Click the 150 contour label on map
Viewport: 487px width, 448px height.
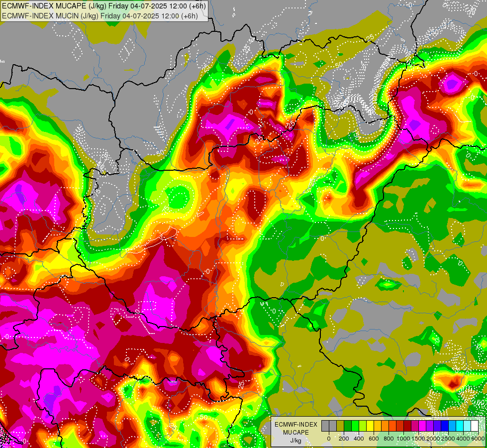(x=356, y=134)
